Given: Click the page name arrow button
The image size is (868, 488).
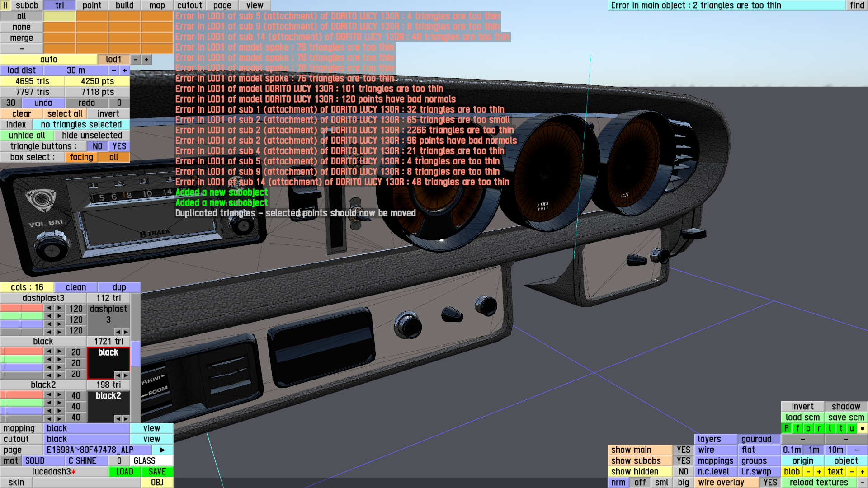Looking at the screenshot, I should pos(162,450).
